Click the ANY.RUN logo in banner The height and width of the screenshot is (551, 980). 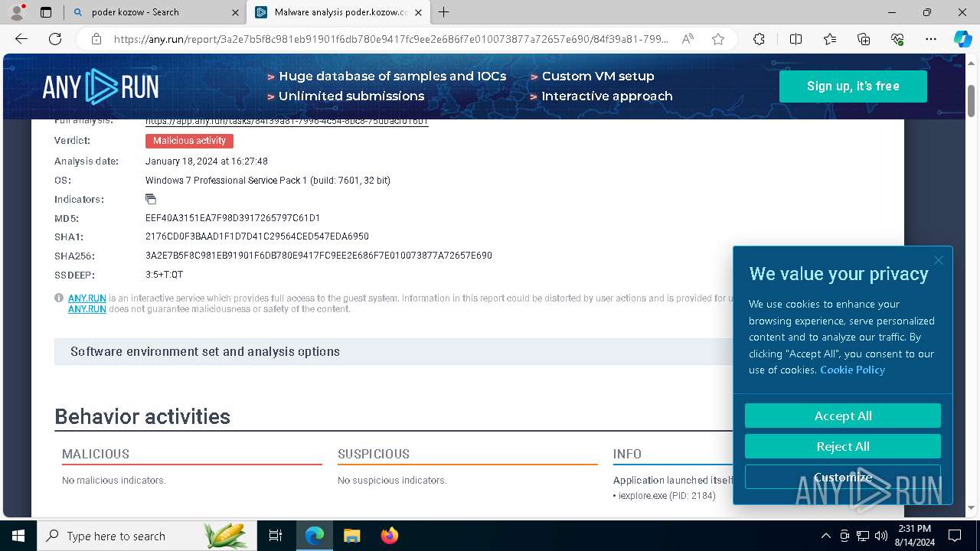100,86
